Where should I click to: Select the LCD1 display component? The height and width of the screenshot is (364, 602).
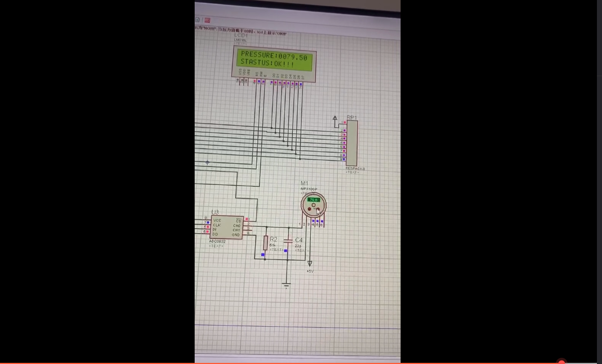[x=274, y=64]
